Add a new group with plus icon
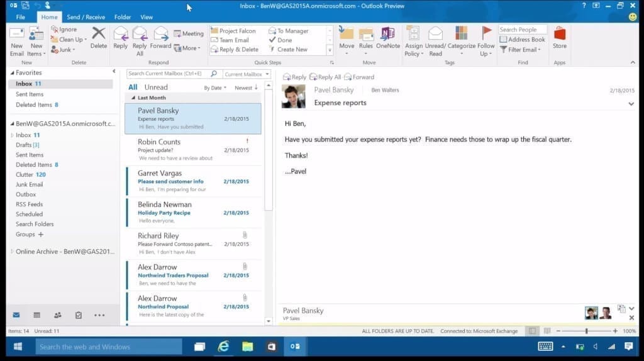This screenshot has height=361, width=644. click(41, 234)
